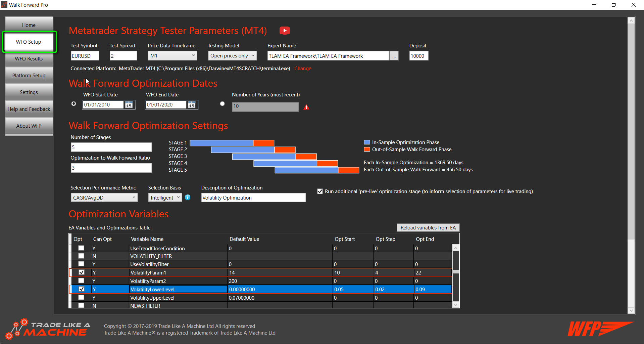
Task: Go to the Home tab
Action: tap(29, 25)
